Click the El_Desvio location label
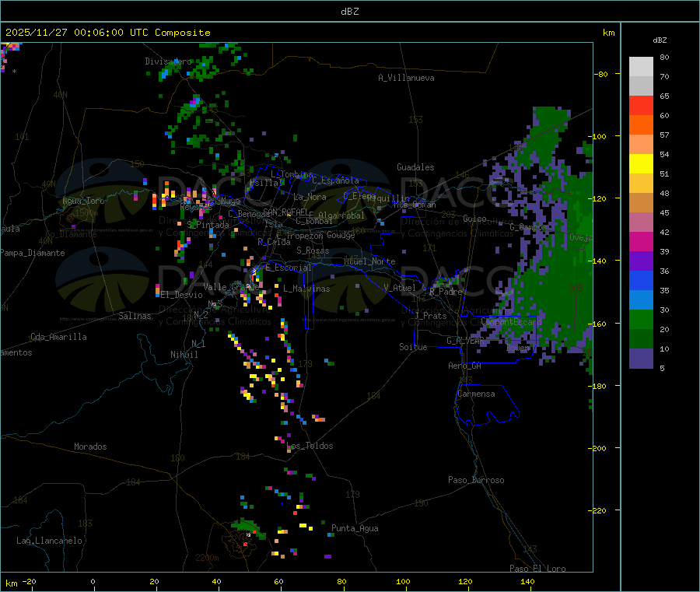Screen dimensions: 700x592 [182, 295]
